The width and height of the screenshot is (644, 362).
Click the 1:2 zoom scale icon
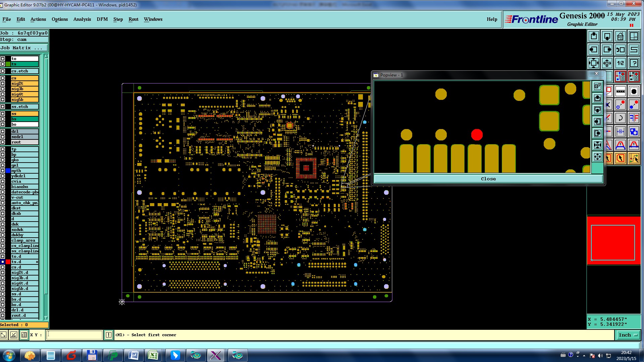pyautogui.click(x=620, y=63)
